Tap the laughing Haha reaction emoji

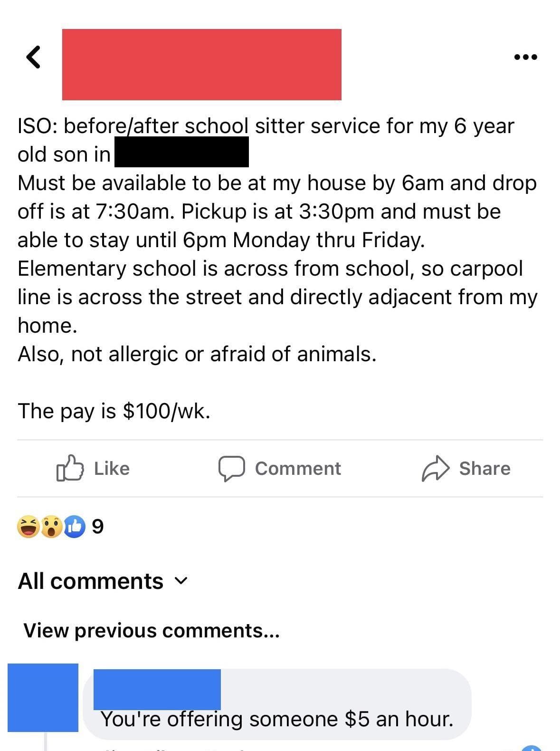28,527
